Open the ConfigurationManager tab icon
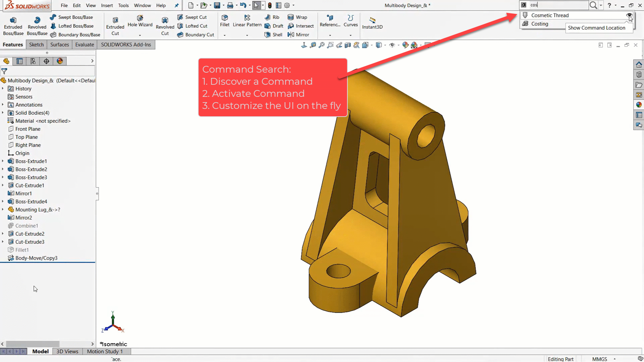The width and height of the screenshot is (644, 362). (33, 61)
